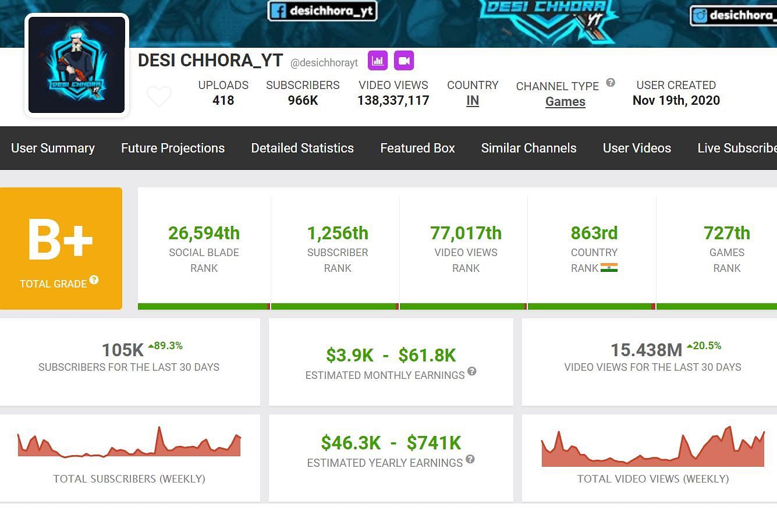Viewport: 777px width, 532px height.
Task: Click the Nov 19th, 2020 creation date
Action: click(x=676, y=100)
